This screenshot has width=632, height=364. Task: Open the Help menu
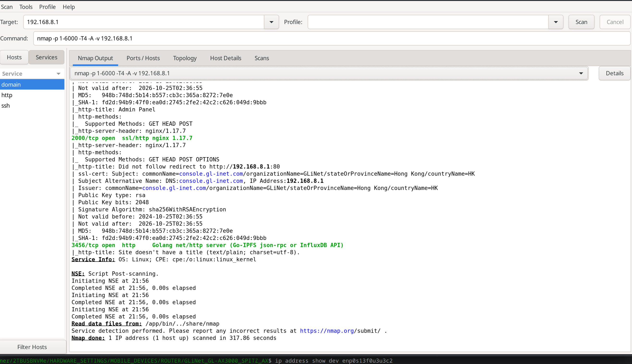[68, 7]
